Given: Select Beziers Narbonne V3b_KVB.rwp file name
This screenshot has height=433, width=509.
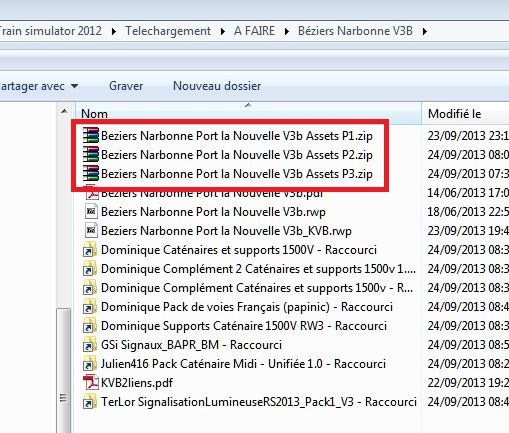Looking at the screenshot, I should (226, 231).
